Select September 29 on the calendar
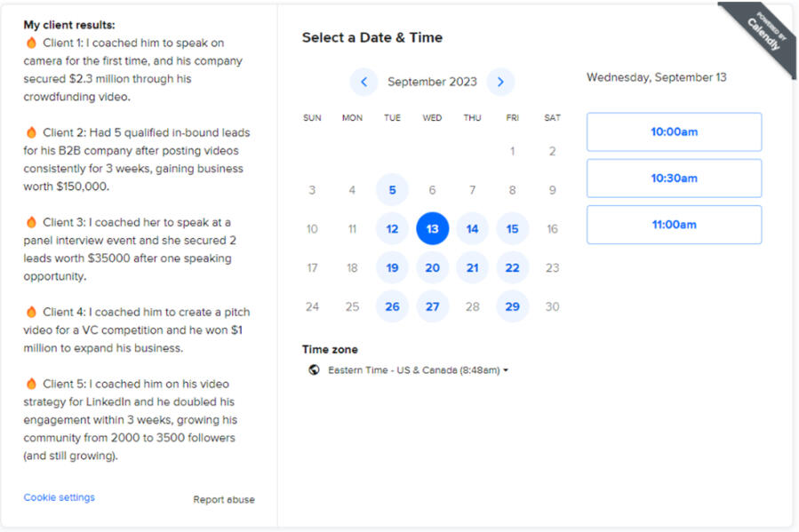The width and height of the screenshot is (799, 532). coord(512,306)
